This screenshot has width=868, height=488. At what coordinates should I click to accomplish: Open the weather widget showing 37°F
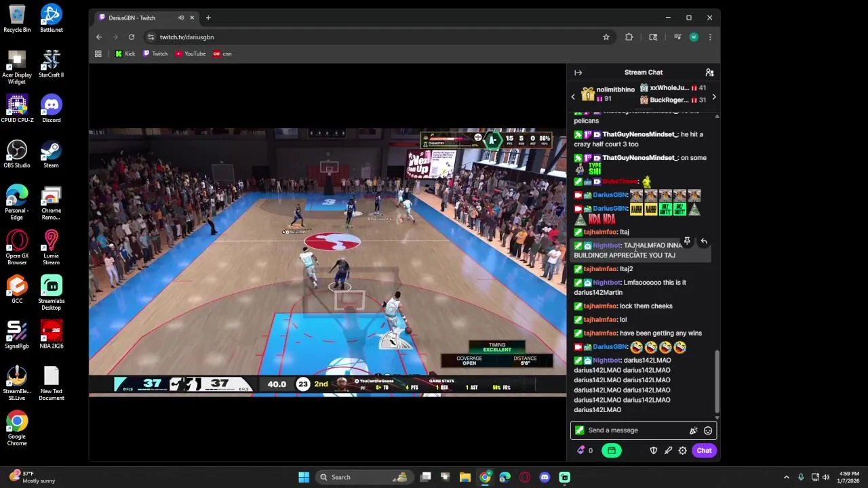tap(34, 477)
